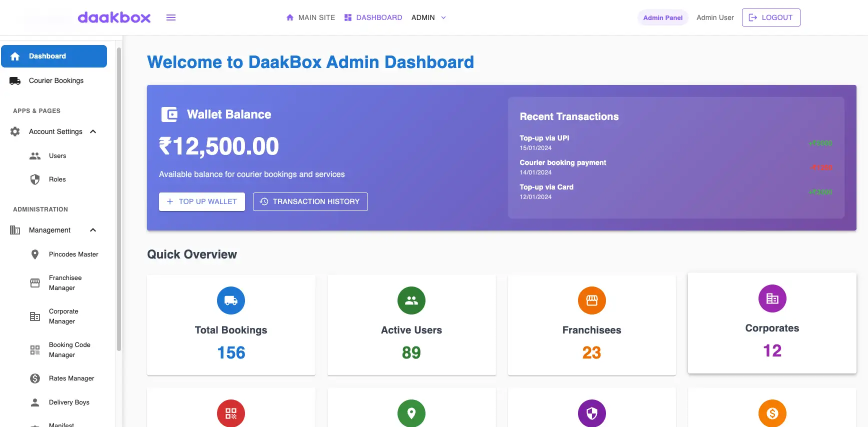Click the Corporates 12 card
The width and height of the screenshot is (868, 427).
(772, 323)
